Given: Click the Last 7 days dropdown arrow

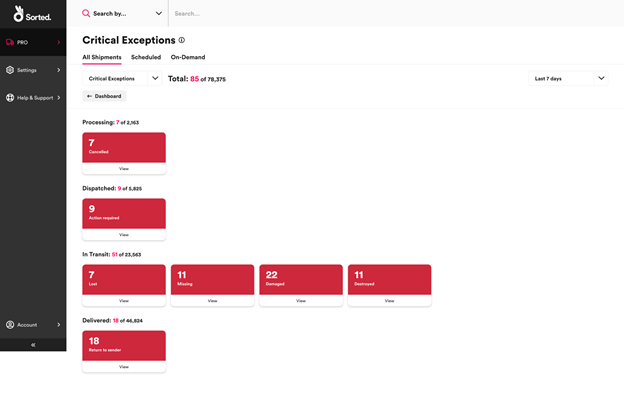Looking at the screenshot, I should coord(601,78).
